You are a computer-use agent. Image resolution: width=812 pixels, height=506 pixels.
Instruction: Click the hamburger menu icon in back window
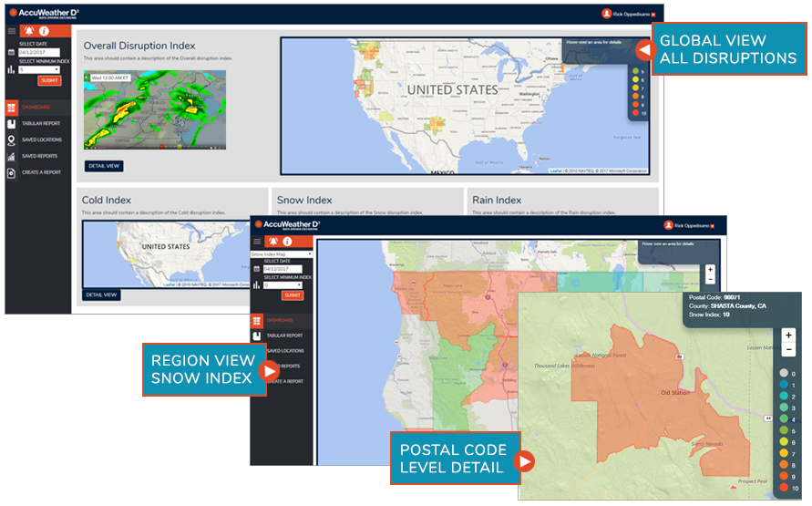(x=12, y=31)
